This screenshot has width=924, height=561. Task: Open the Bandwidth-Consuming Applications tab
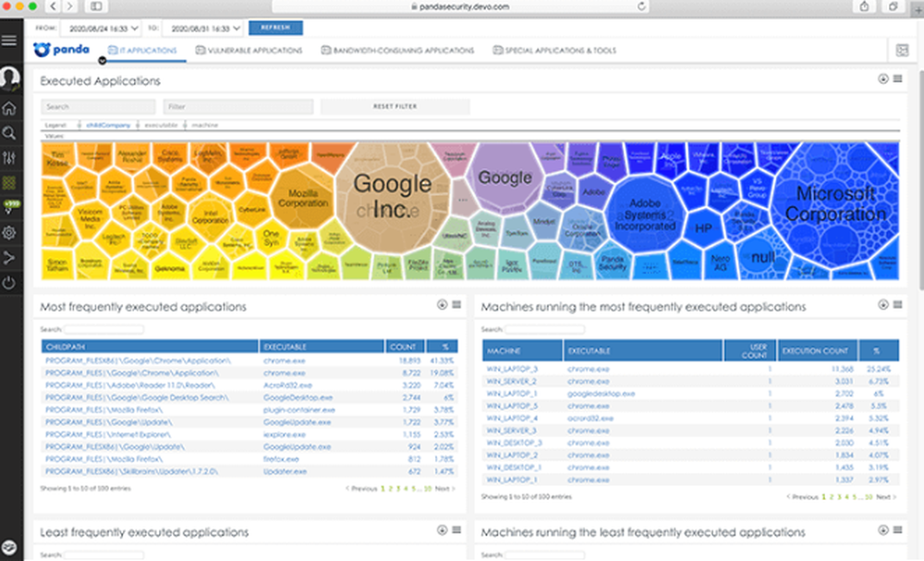(397, 51)
